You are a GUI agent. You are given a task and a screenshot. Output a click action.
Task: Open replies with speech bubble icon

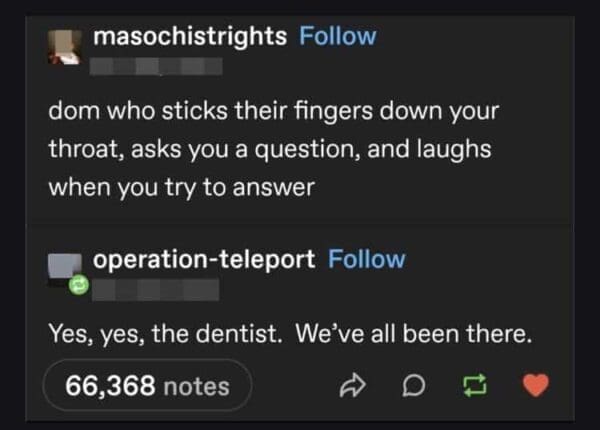pos(414,386)
